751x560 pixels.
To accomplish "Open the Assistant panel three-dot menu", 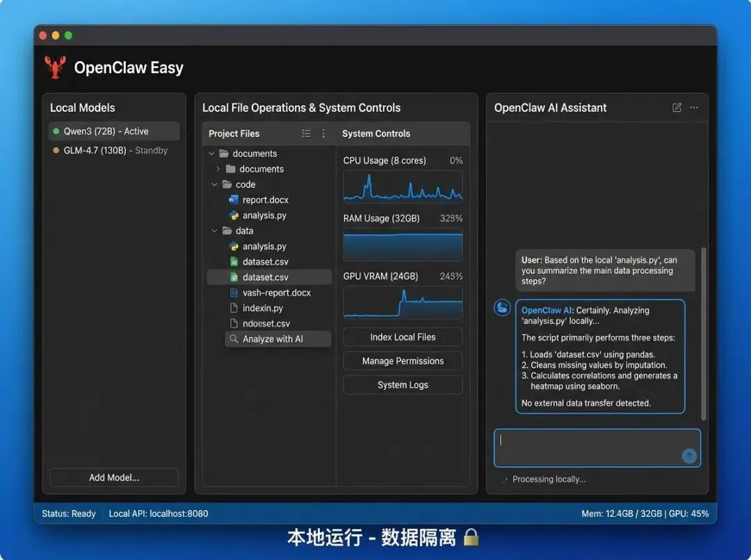I will 694,108.
